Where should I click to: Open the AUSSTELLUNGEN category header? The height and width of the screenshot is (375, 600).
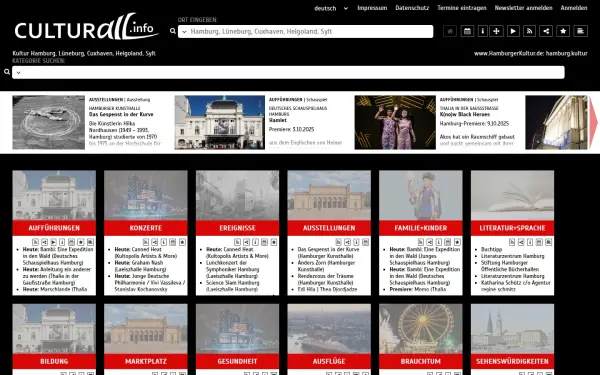point(329,228)
